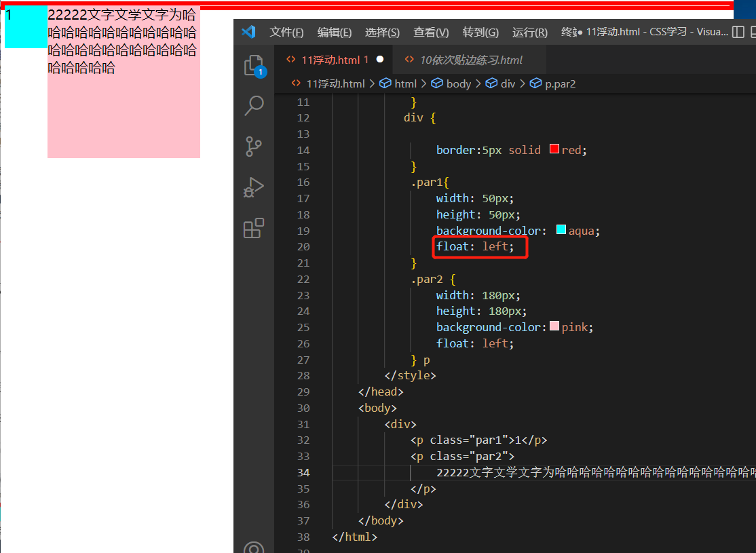Open the 文件(F) menu
Image resolution: width=756 pixels, height=553 pixels.
click(286, 33)
